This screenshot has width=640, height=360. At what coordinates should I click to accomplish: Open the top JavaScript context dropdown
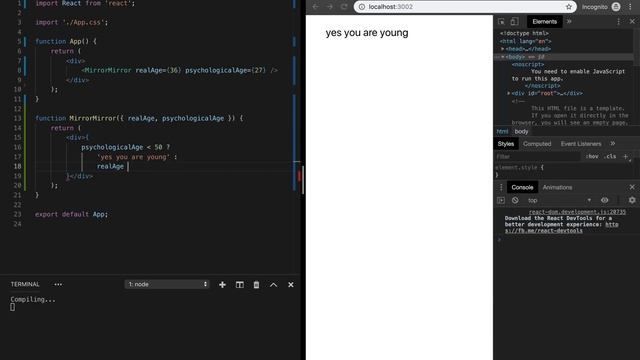(559, 200)
